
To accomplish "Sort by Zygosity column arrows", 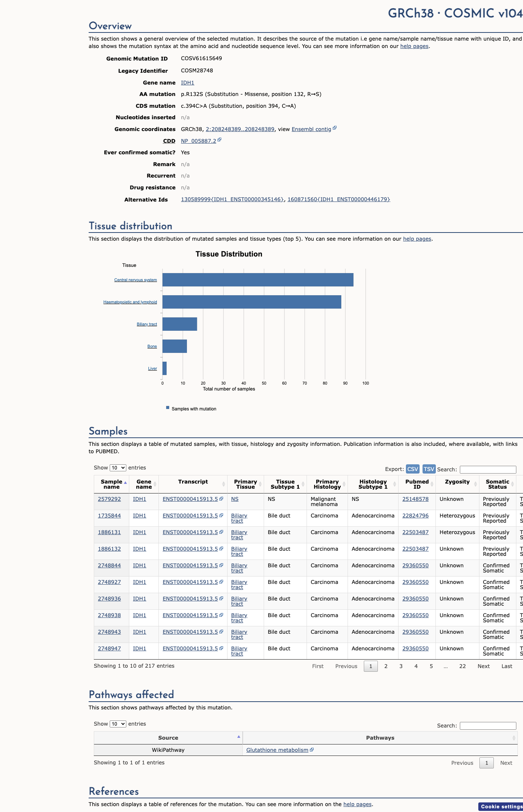I will coord(475,484).
